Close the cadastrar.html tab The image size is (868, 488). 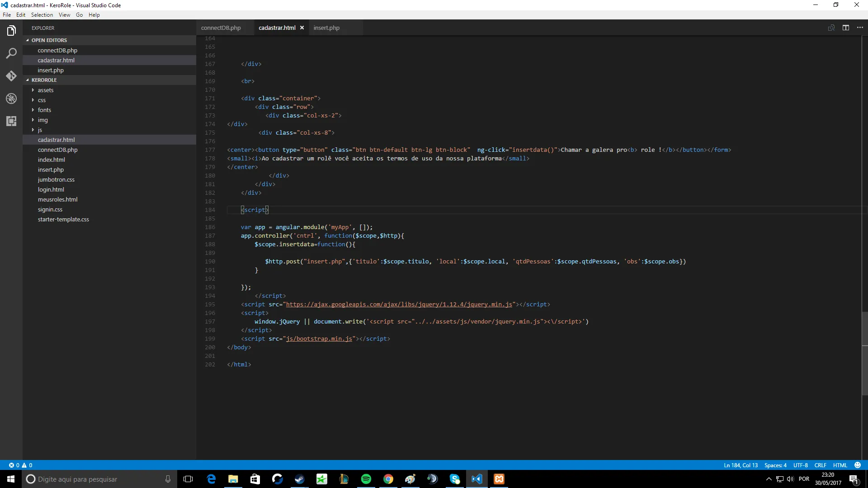[302, 28]
